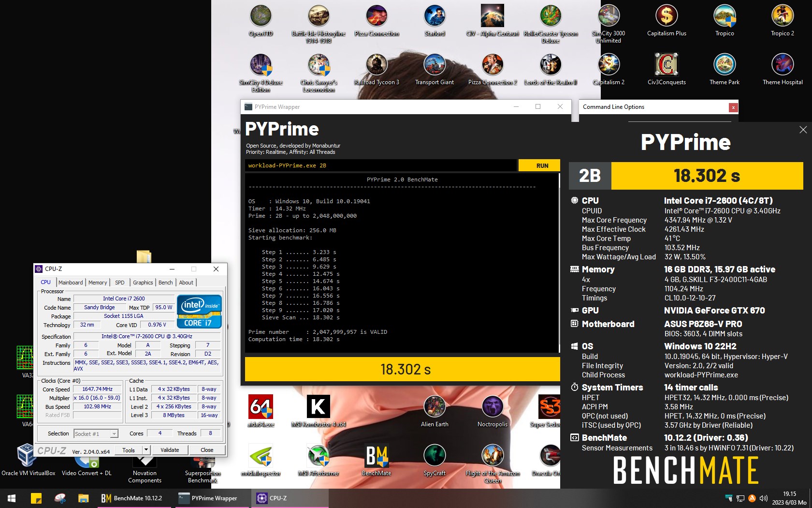The width and height of the screenshot is (812, 508).
Task: Click the Intel Core i7 logo in CPU-Z
Action: 199,311
